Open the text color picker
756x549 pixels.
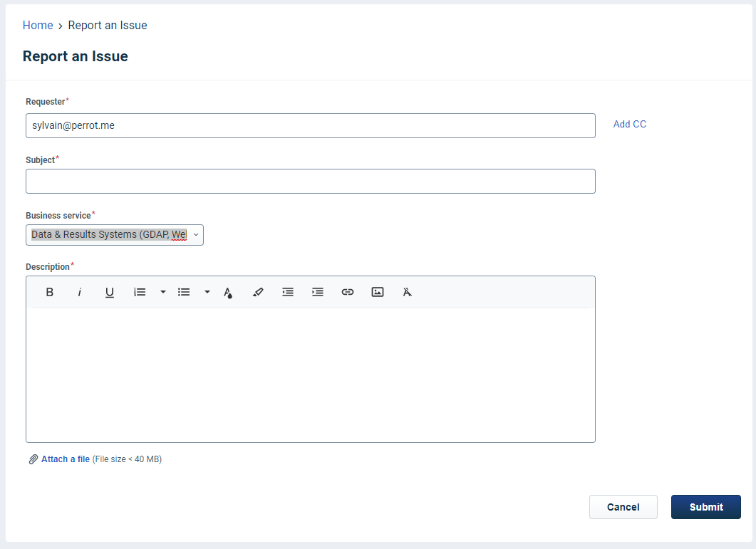228,292
